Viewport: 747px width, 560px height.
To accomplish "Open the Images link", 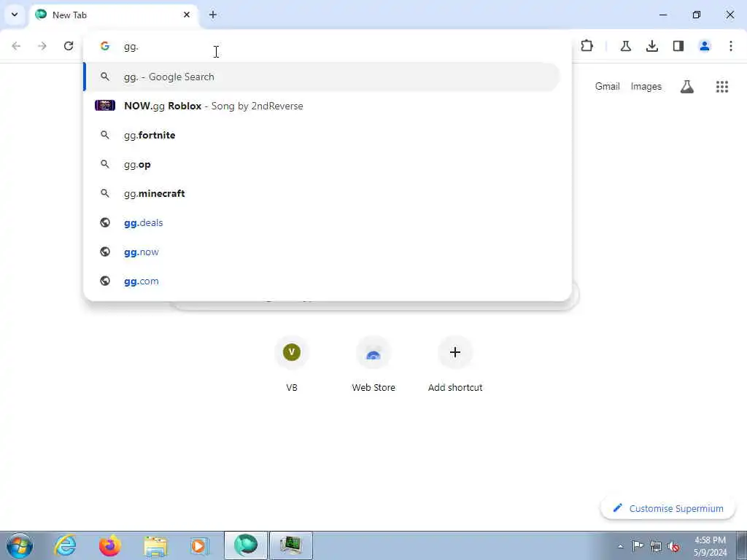I will click(646, 86).
